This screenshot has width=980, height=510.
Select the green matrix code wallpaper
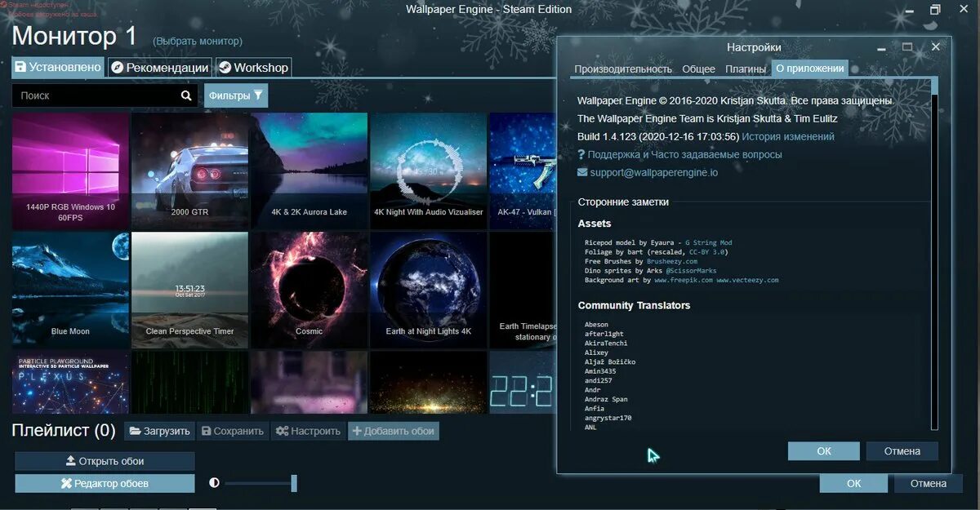(x=189, y=382)
